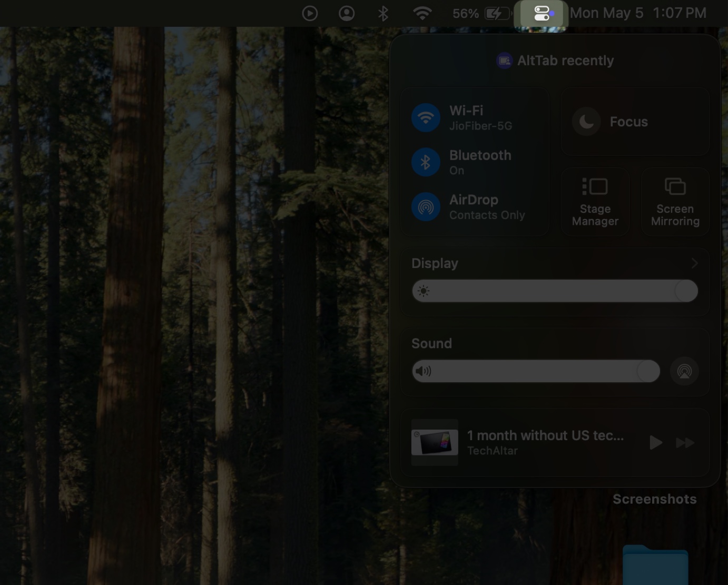Image resolution: width=728 pixels, height=585 pixels.
Task: Click the speaker icon on Sound slider
Action: click(x=424, y=371)
